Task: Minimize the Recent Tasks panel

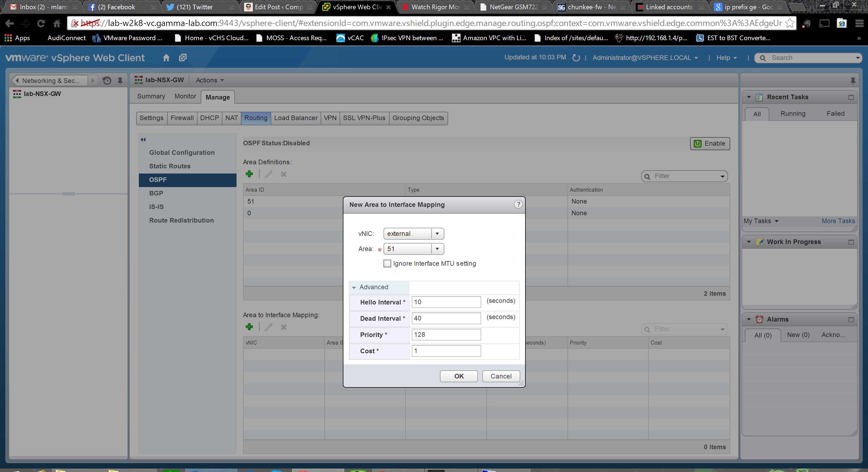Action: (x=851, y=97)
